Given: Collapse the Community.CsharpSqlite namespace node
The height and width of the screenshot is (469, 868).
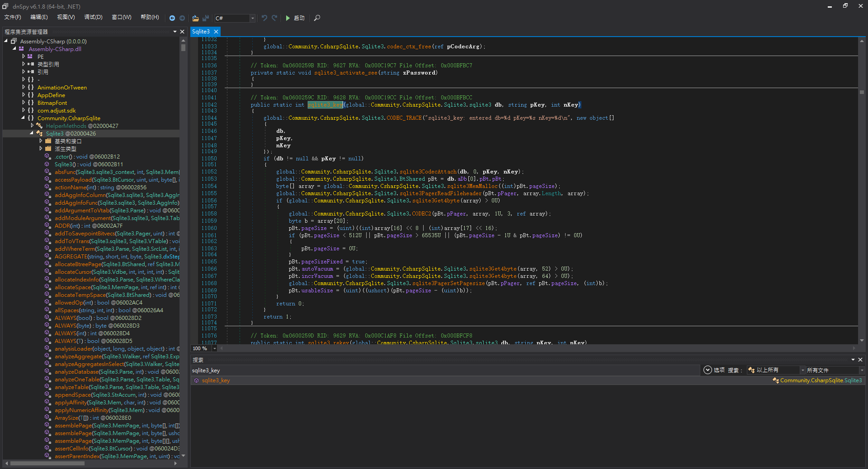Looking at the screenshot, I should coord(23,118).
